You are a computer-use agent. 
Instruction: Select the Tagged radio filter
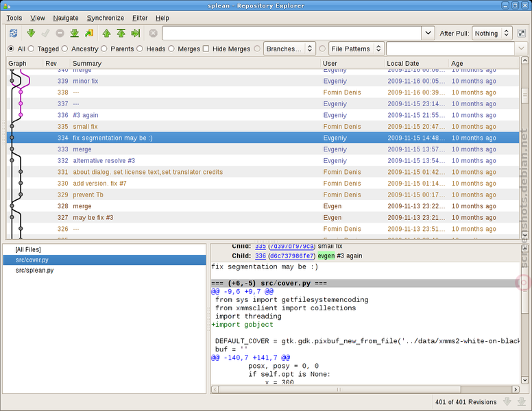point(32,49)
